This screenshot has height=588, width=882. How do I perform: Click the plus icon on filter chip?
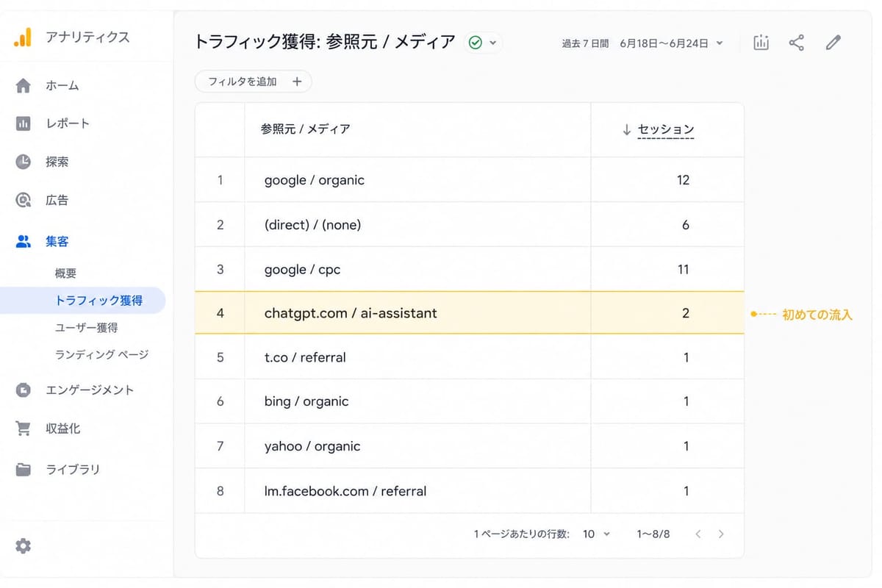pyautogui.click(x=297, y=82)
